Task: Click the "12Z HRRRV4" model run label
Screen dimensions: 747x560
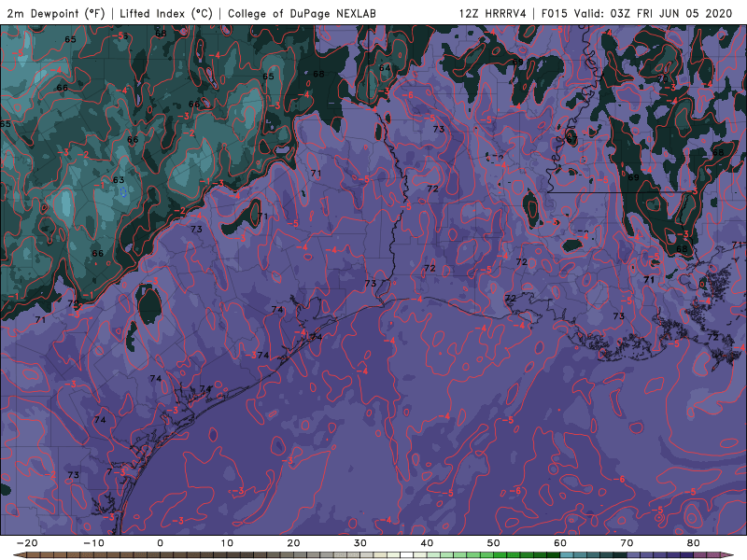Action: tap(493, 13)
